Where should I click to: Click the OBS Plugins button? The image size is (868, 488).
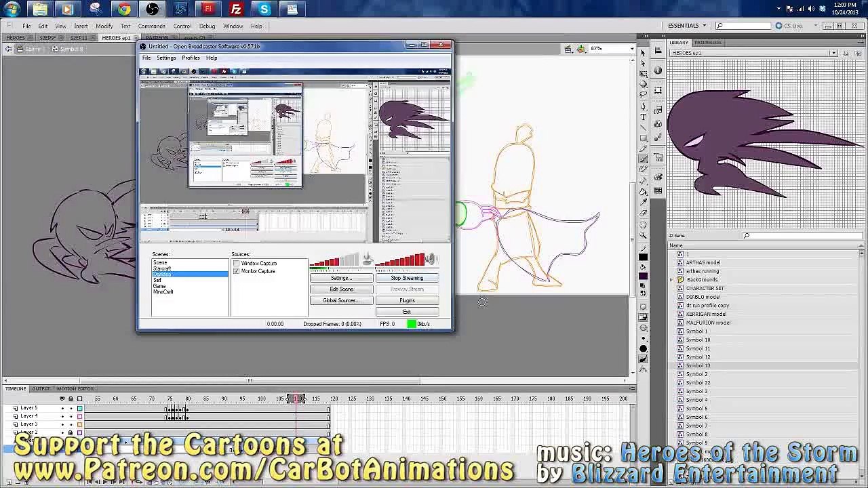407,301
